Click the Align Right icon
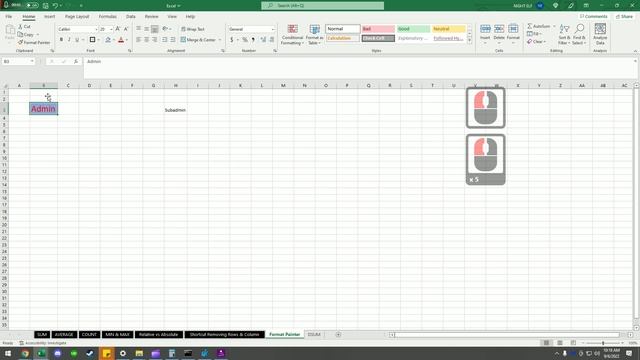The height and width of the screenshot is (360, 640). (155, 40)
